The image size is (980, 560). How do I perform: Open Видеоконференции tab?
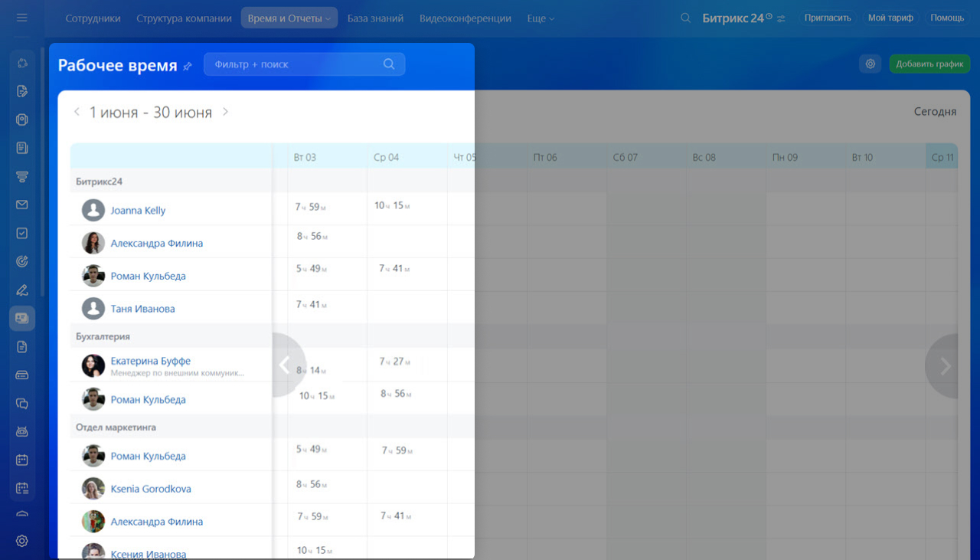pyautogui.click(x=465, y=18)
